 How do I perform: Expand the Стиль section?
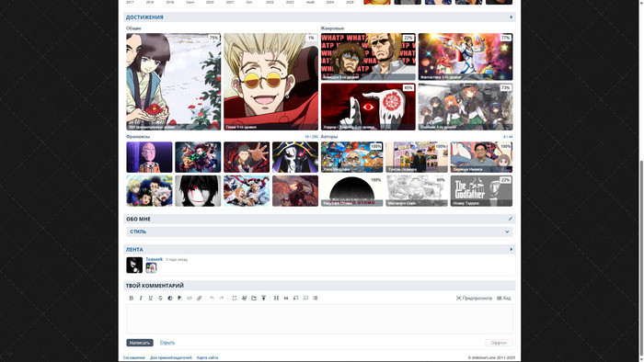click(x=319, y=232)
